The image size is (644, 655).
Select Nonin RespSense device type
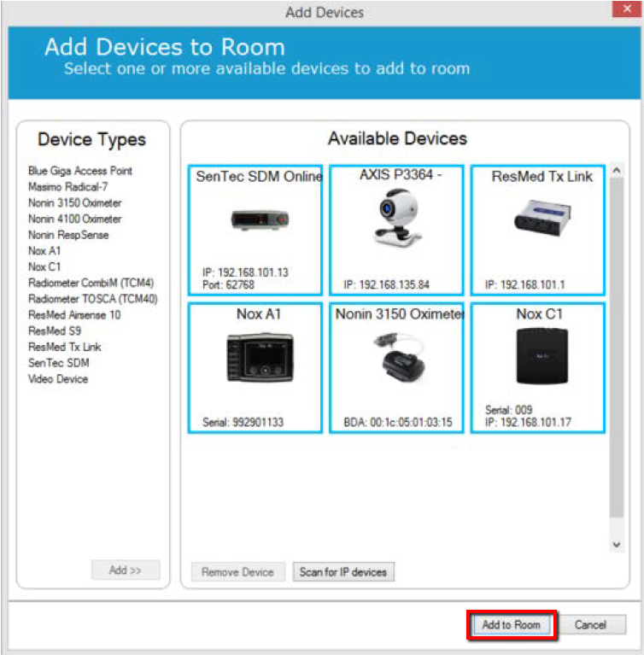pos(68,235)
